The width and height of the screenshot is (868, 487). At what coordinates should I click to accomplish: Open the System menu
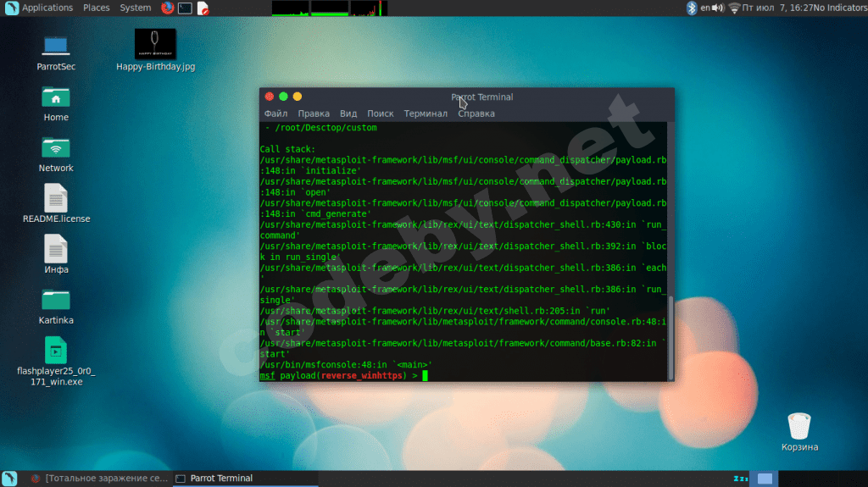[x=135, y=8]
